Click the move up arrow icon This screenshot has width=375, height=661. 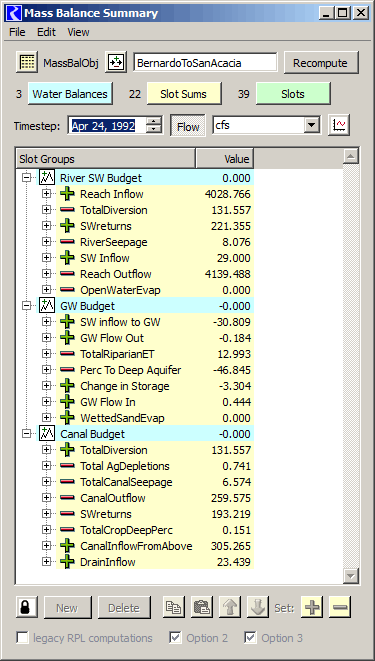pyautogui.click(x=230, y=607)
